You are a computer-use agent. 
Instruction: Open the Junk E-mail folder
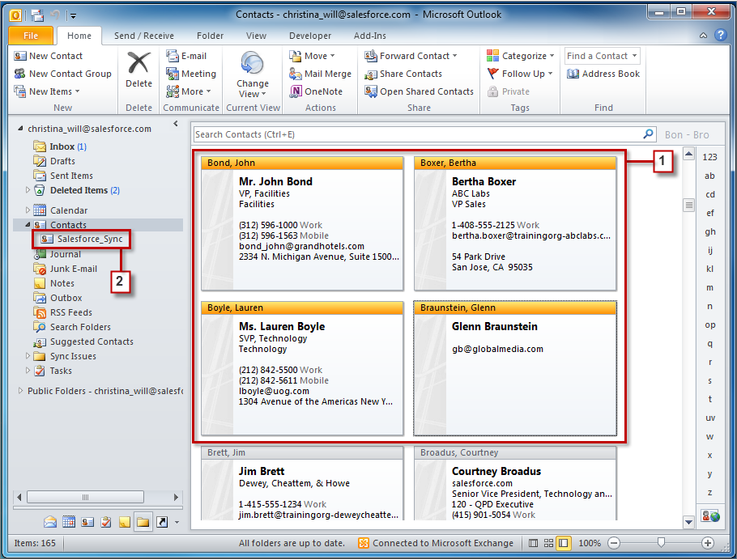[x=65, y=269]
